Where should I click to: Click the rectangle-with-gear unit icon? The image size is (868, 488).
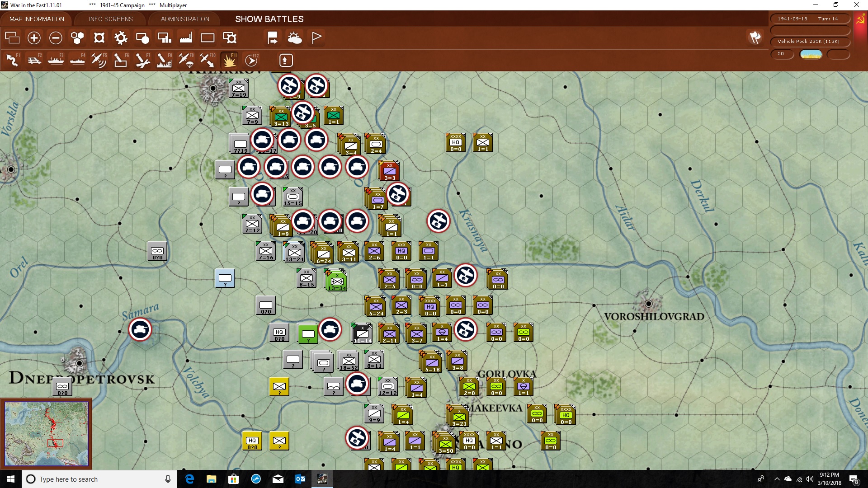click(230, 38)
